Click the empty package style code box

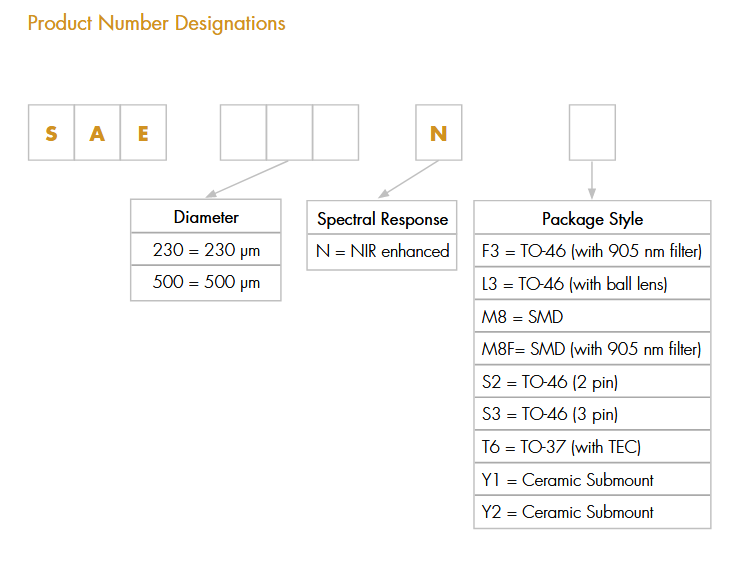592,134
